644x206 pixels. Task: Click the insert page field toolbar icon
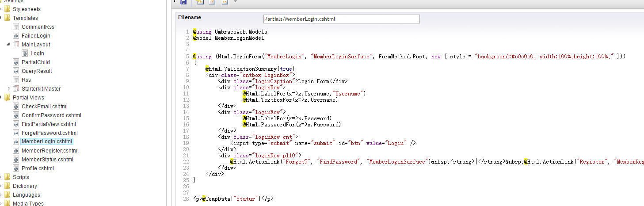[200, 2]
